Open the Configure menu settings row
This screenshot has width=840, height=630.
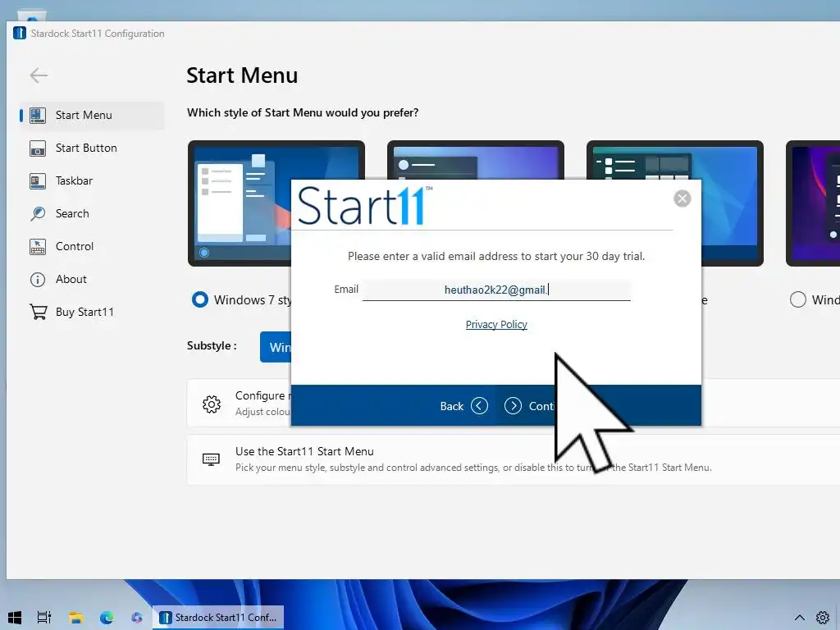[239, 403]
